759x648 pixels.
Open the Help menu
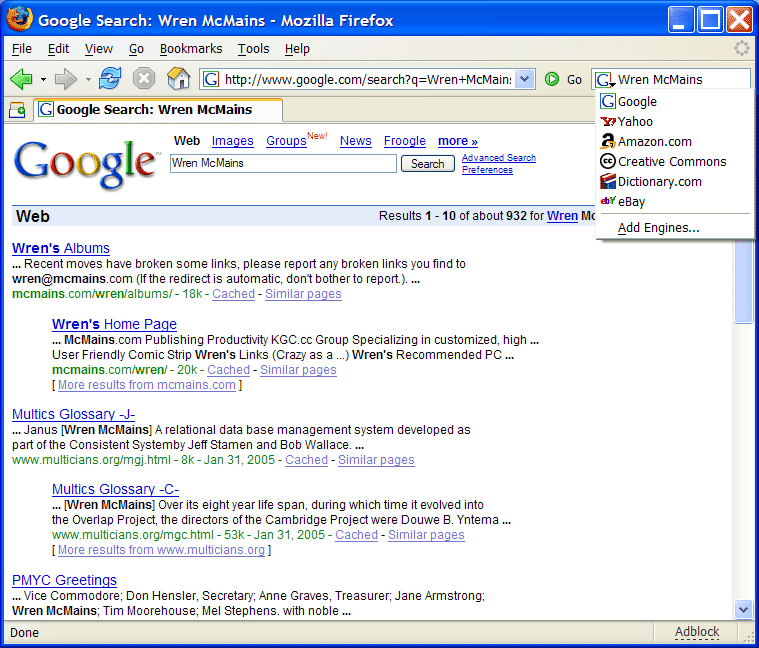point(297,49)
